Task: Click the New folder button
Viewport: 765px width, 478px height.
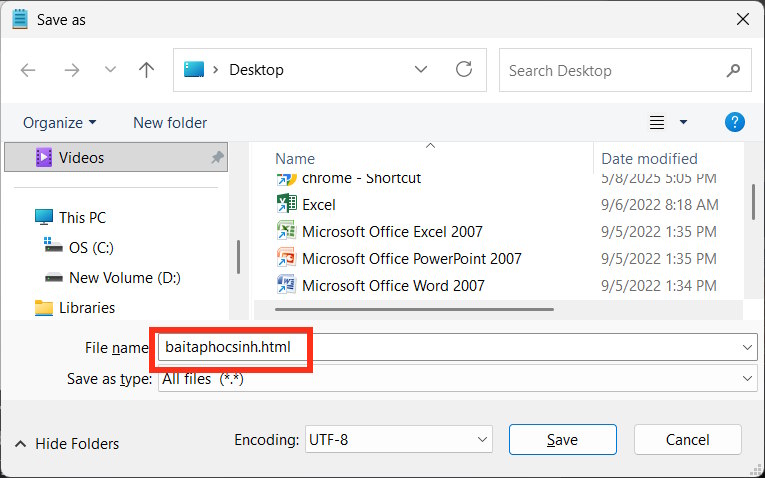Action: [x=170, y=122]
